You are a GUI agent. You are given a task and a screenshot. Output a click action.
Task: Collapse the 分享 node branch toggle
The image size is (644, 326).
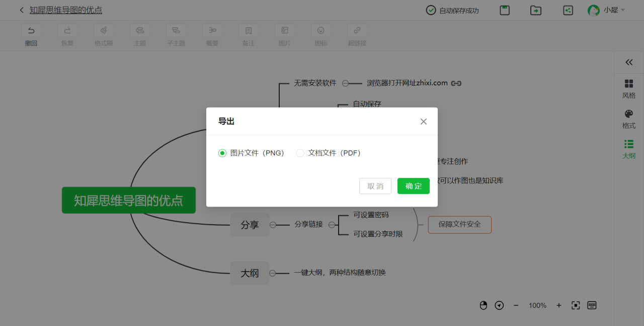[273, 225]
